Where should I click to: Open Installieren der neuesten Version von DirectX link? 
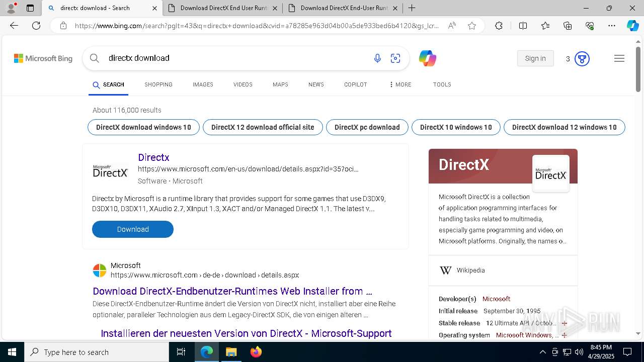click(246, 333)
